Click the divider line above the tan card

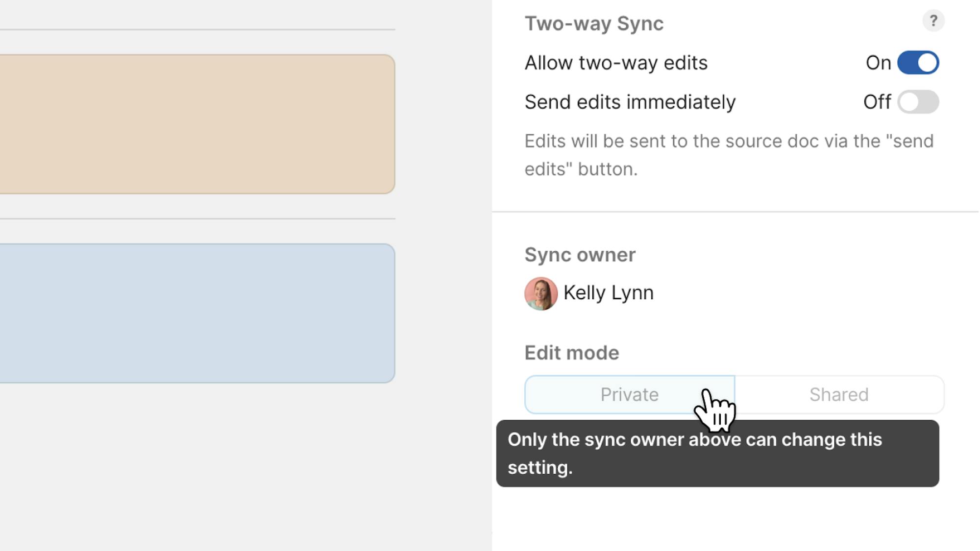tap(196, 29)
